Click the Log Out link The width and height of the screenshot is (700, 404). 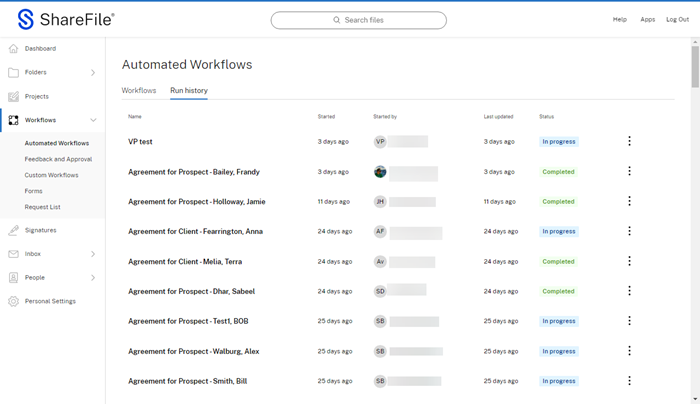tap(677, 20)
